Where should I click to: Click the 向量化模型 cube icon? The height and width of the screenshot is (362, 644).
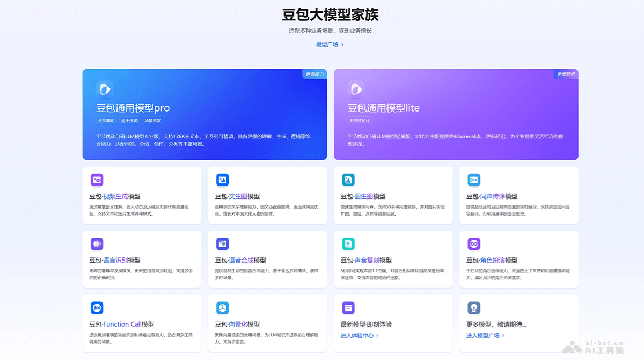pos(223,308)
